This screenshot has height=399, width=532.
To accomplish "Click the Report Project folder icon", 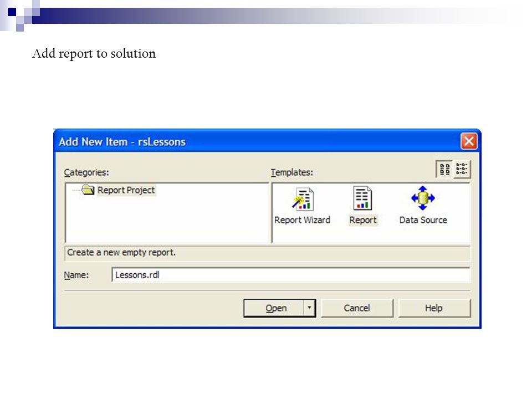I will pyautogui.click(x=88, y=190).
